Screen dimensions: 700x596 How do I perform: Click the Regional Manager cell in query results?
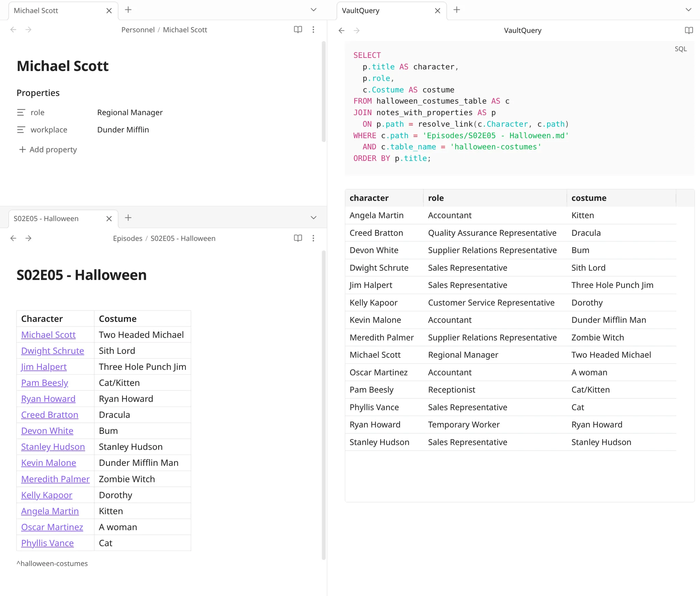click(495, 355)
